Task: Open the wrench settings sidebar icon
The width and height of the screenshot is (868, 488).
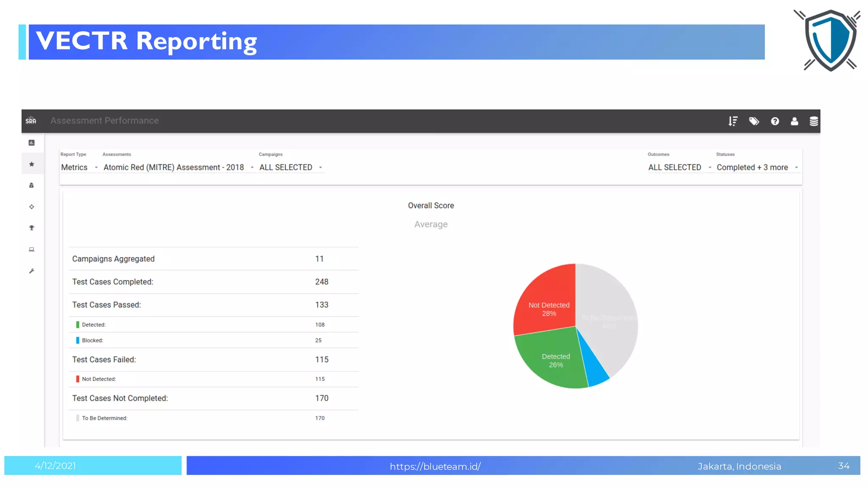Action: coord(31,271)
